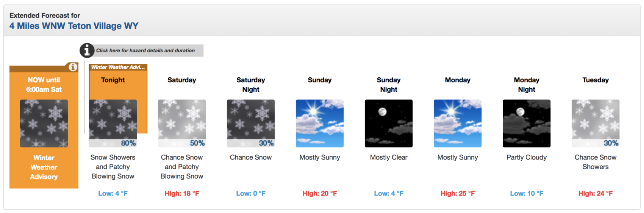Open Tonight's snow showers forecast icon
Viewport: 644px width, 213px height.
pos(113,124)
